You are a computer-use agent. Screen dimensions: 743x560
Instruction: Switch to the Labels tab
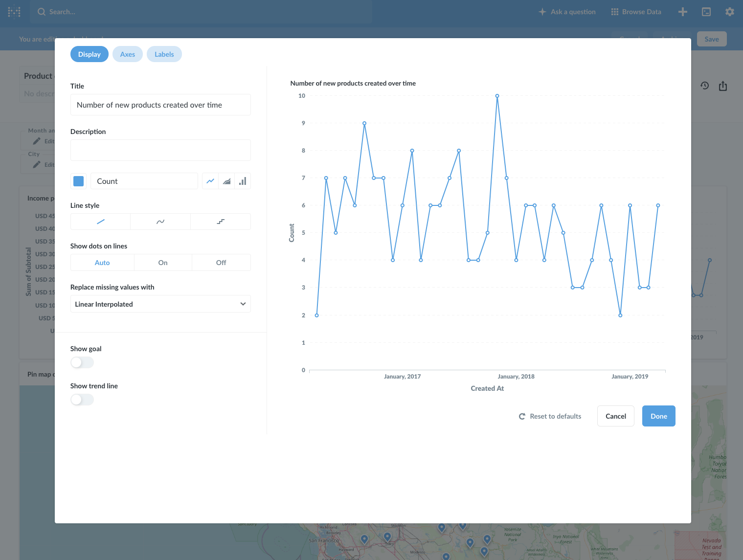pos(164,54)
